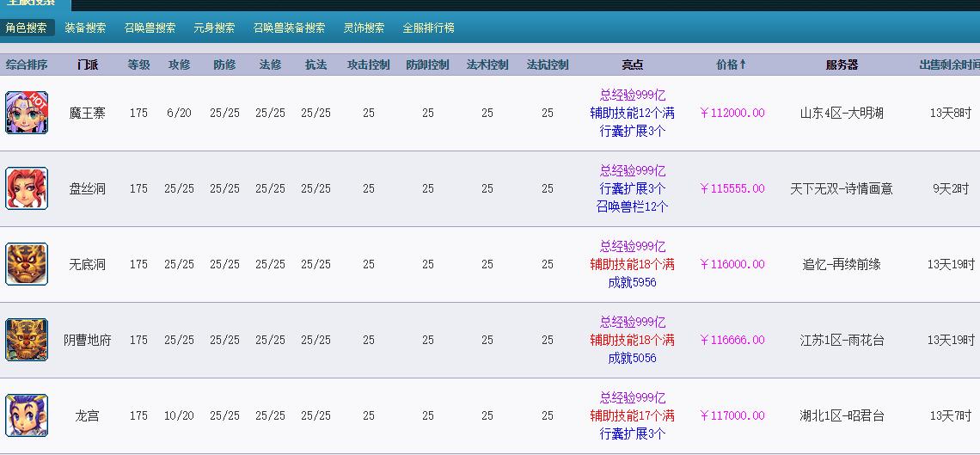
Task: Open the 阴曹地府 tiger character avatar
Action: click(x=27, y=340)
